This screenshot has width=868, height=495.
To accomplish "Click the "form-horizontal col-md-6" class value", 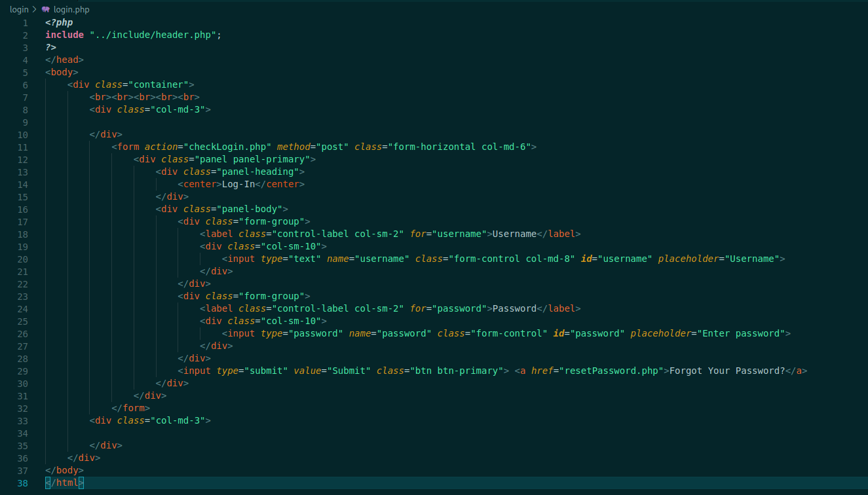I will [459, 147].
